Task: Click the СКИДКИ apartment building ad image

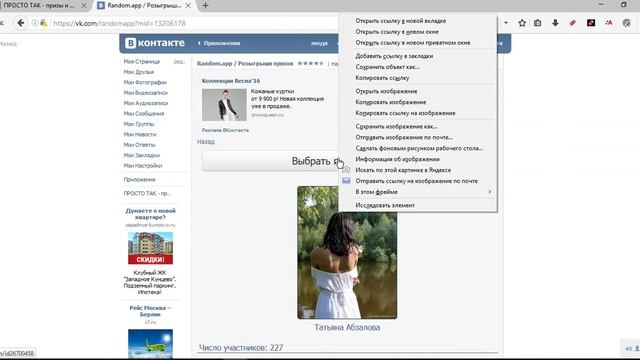Action: [150, 248]
